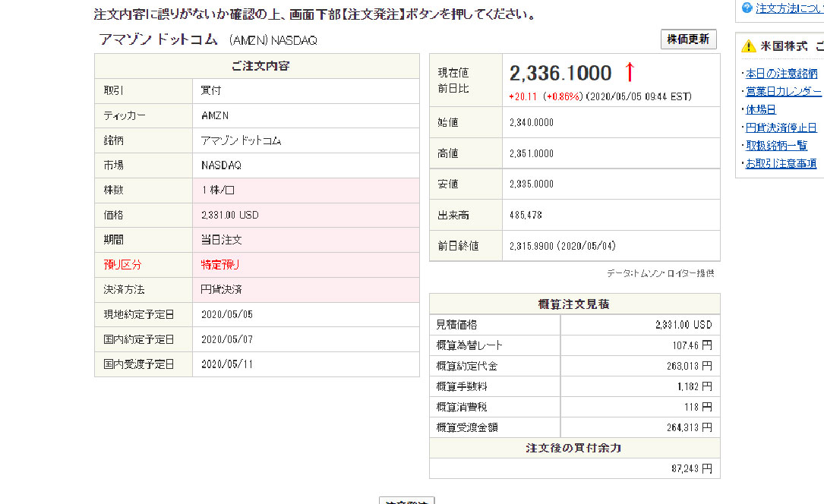Refresh the quote with 株価更新 button
This screenshot has height=504, width=824.
click(688, 39)
